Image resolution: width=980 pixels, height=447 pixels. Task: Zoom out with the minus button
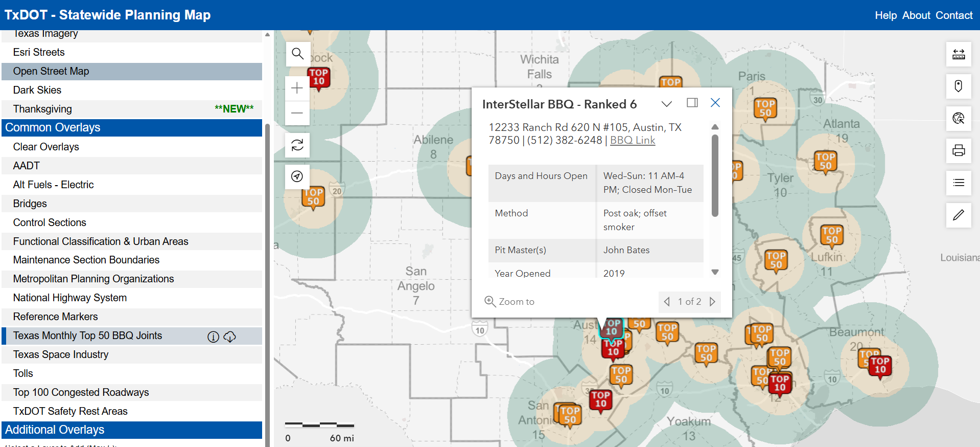point(297,113)
